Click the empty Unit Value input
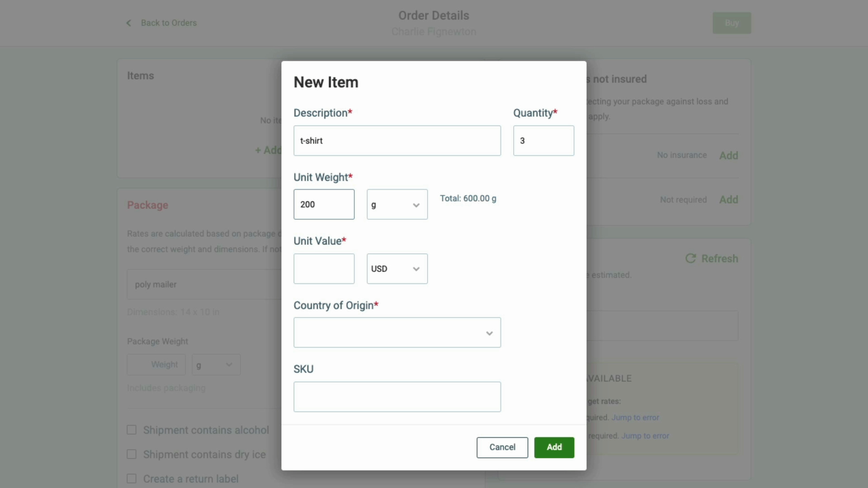This screenshot has height=488, width=868. click(x=324, y=269)
